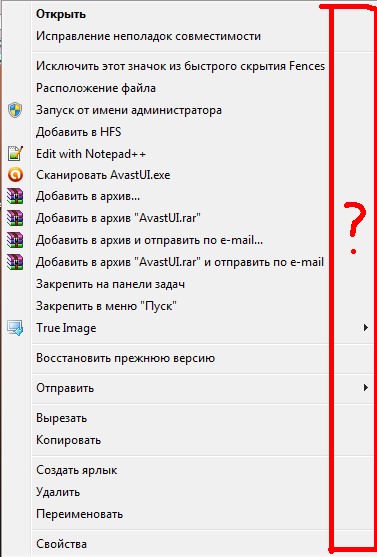Click the administrator shield icon
The width and height of the screenshot is (377, 557).
[15, 110]
